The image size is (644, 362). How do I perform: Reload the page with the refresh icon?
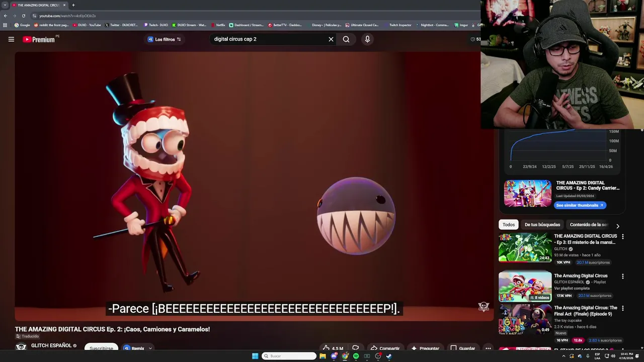(23, 16)
